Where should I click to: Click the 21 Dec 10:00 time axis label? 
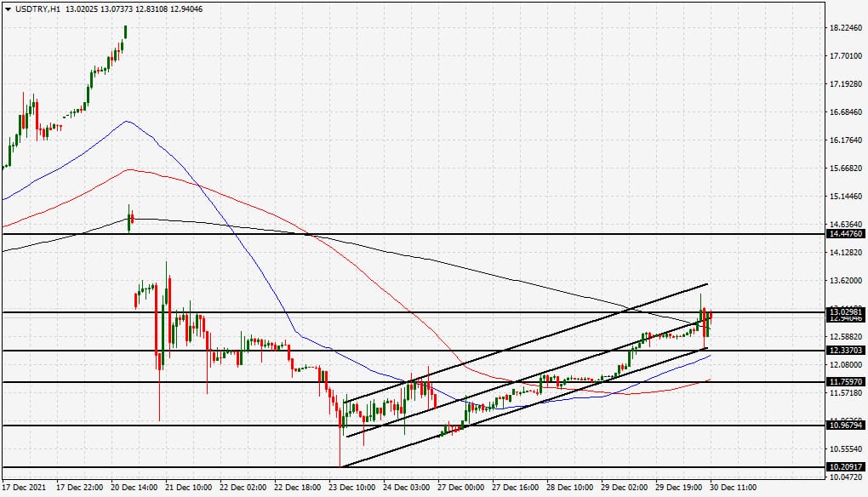[189, 488]
